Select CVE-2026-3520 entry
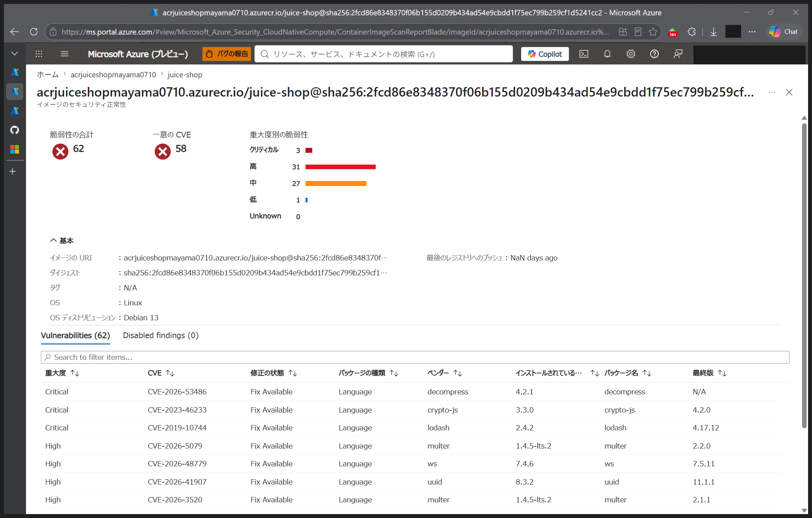 click(x=412, y=499)
